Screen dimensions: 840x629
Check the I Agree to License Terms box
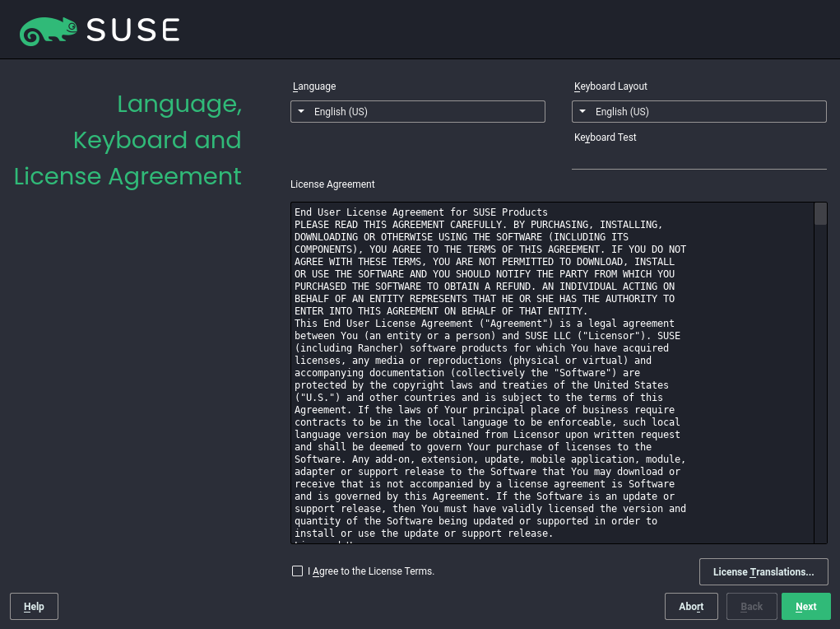pos(297,571)
